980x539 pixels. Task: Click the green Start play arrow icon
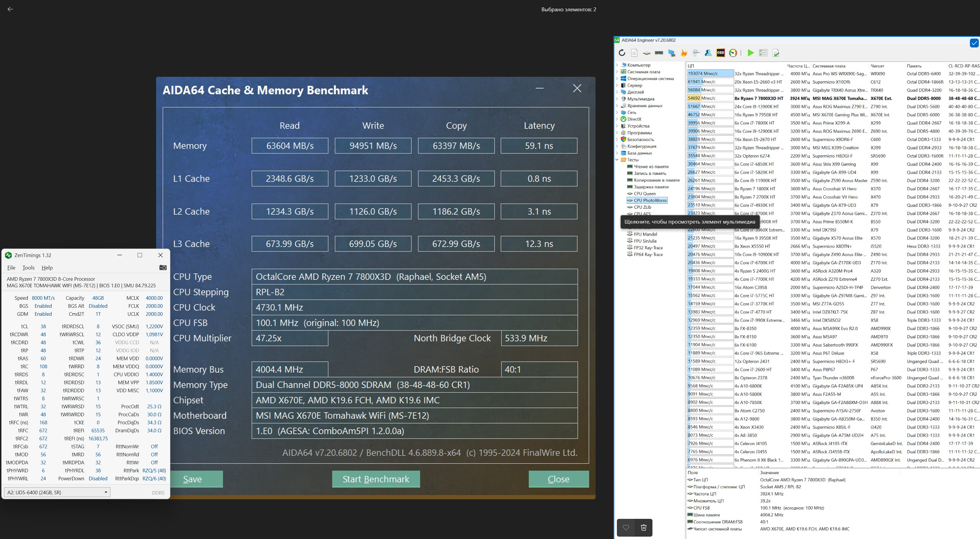click(x=751, y=53)
